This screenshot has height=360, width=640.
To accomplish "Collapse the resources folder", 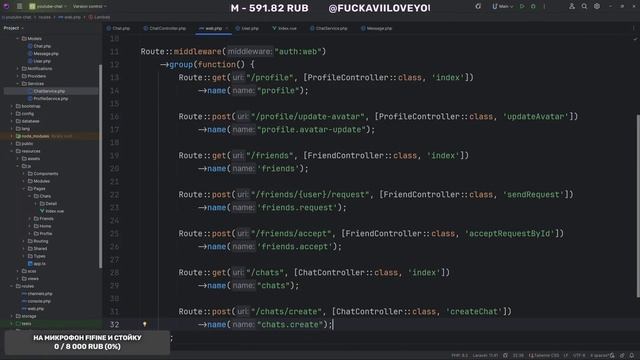I will point(12,151).
